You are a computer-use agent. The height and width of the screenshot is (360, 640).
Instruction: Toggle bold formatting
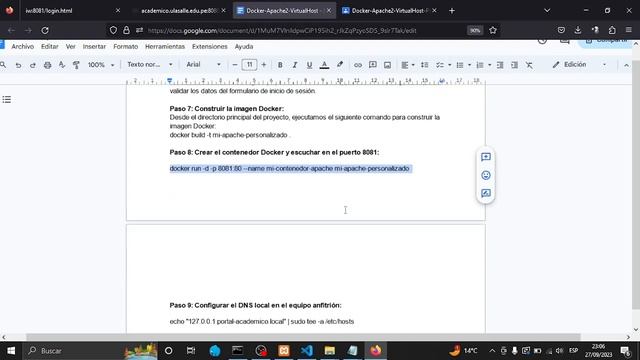(280, 65)
